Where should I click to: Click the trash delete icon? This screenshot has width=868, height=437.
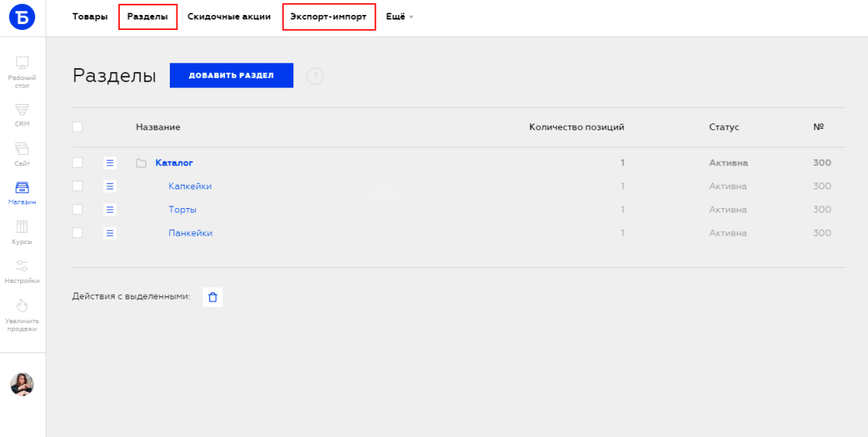coord(213,297)
